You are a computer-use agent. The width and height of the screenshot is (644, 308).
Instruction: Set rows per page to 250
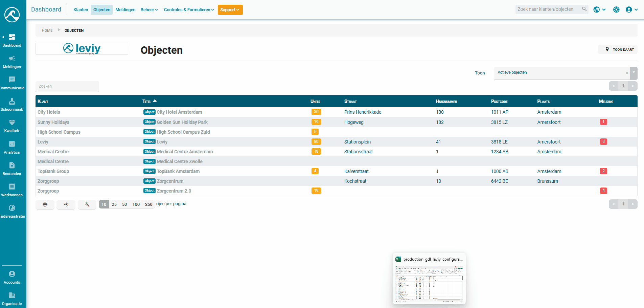(x=149, y=204)
